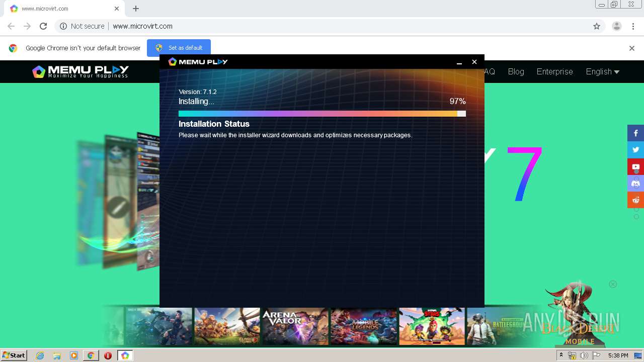
Task: Close the MEmu Play installer window
Action: pyautogui.click(x=474, y=62)
